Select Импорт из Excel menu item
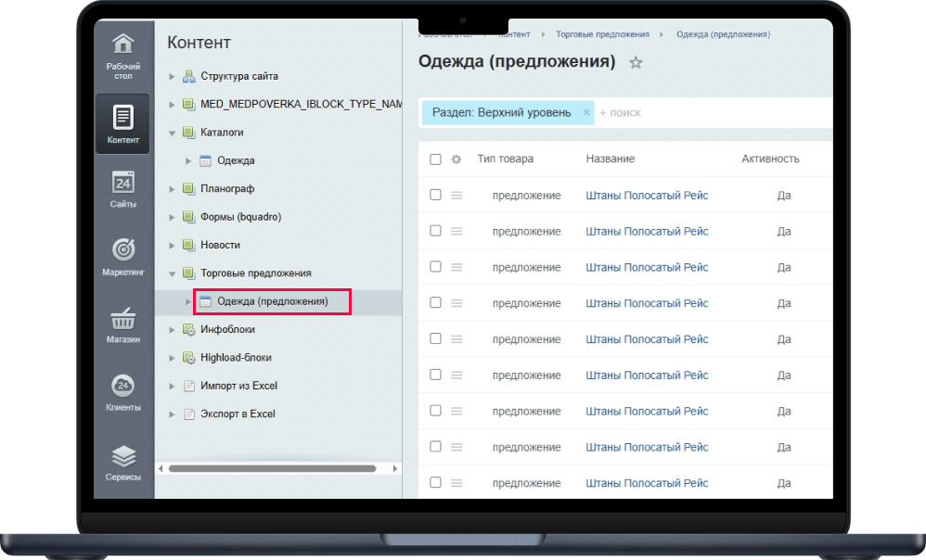Viewport: 926px width, 560px height. click(238, 386)
